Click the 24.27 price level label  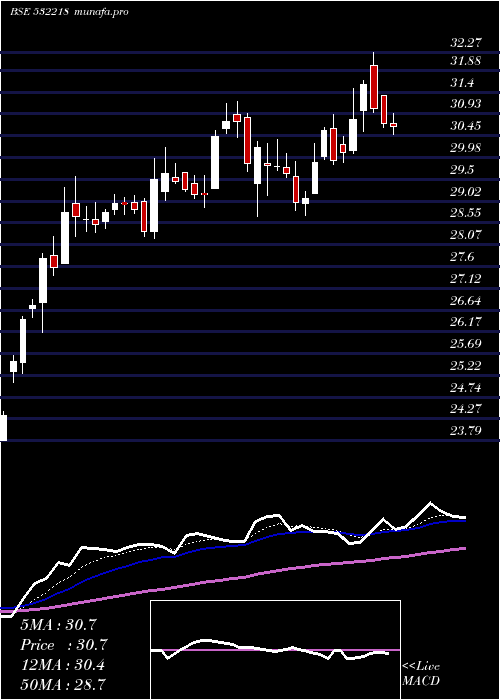pyautogui.click(x=466, y=408)
